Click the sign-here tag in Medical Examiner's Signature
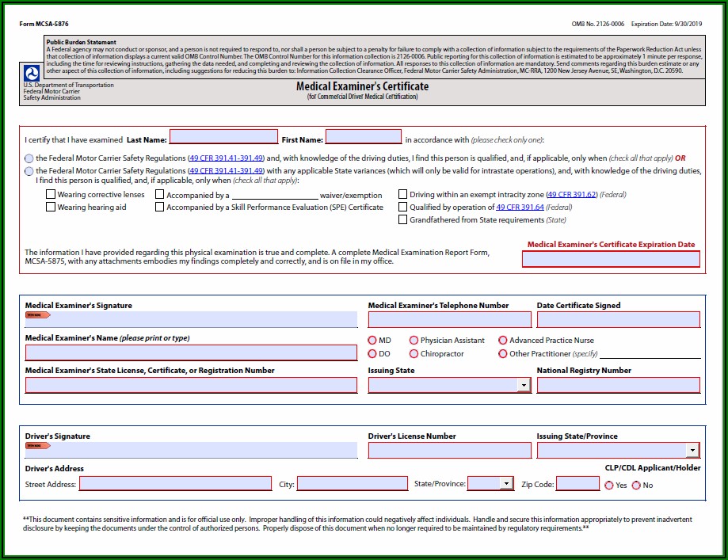Screen dimensions: 728x560 click(38, 314)
